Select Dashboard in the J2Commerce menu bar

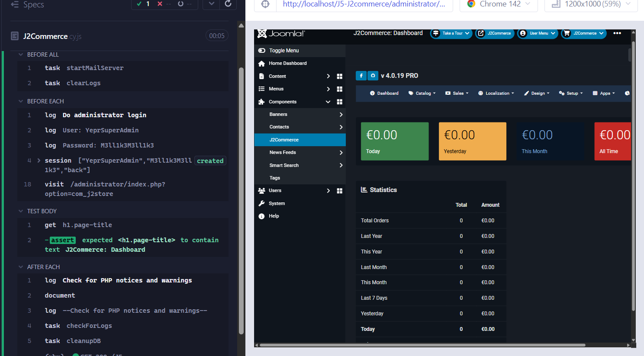(x=384, y=93)
